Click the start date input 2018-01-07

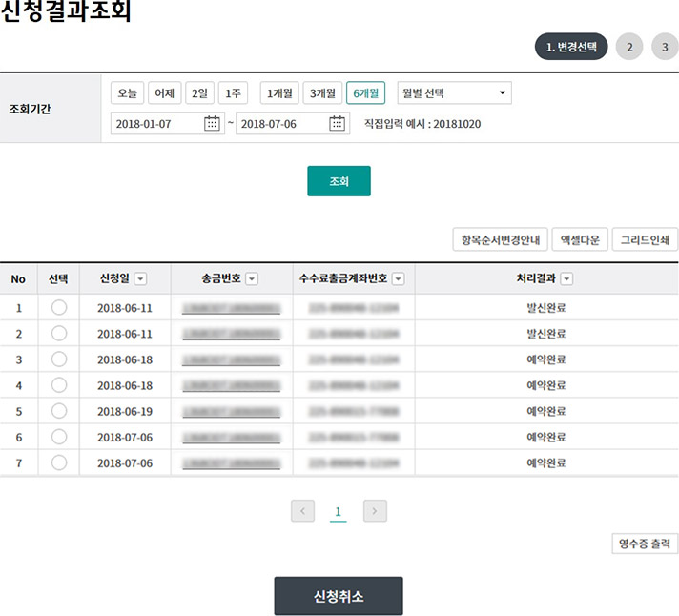[156, 124]
